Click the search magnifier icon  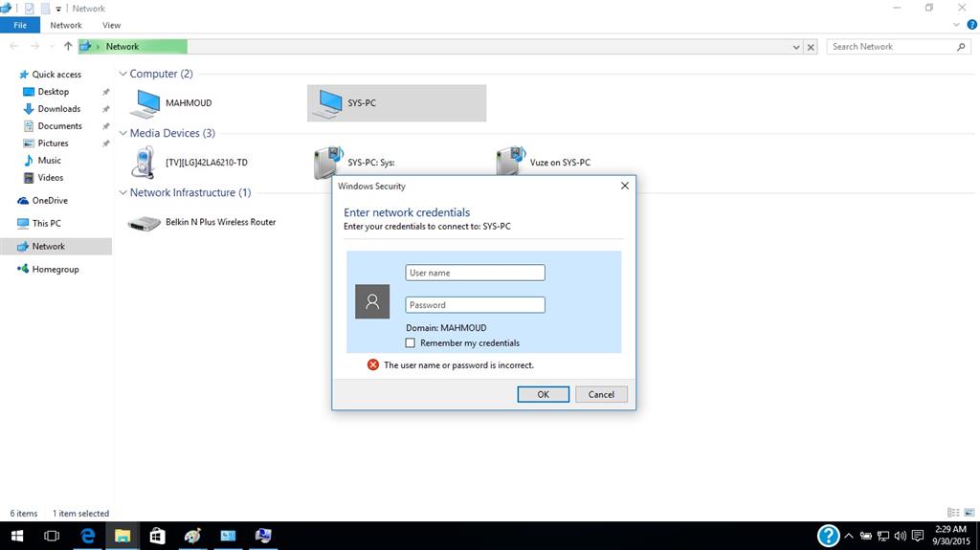click(961, 47)
